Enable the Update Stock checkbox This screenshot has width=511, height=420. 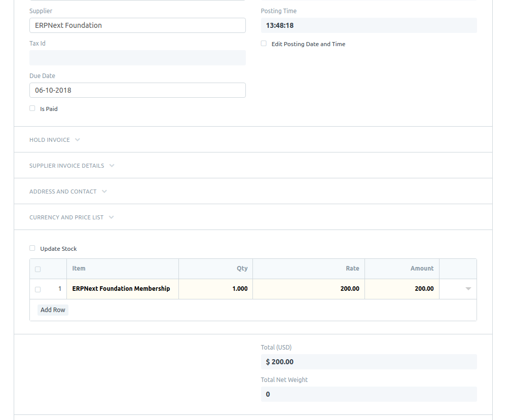tap(32, 248)
